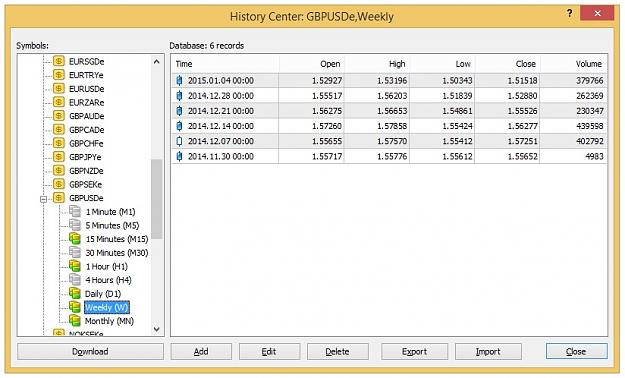Select the Monthly (MN) timeframe
Viewport: 625px width, 378px height.
[x=109, y=321]
